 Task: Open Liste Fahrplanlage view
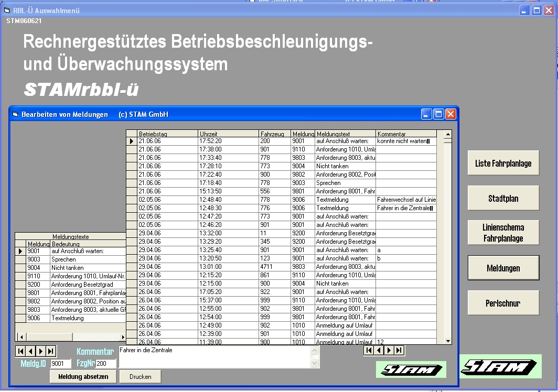pyautogui.click(x=503, y=163)
